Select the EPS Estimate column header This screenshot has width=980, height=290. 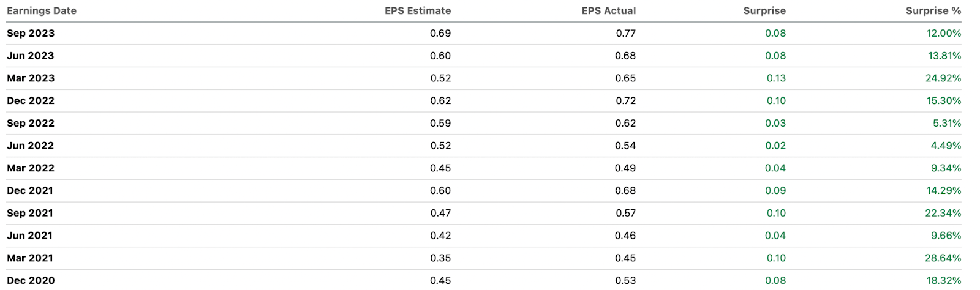418,10
